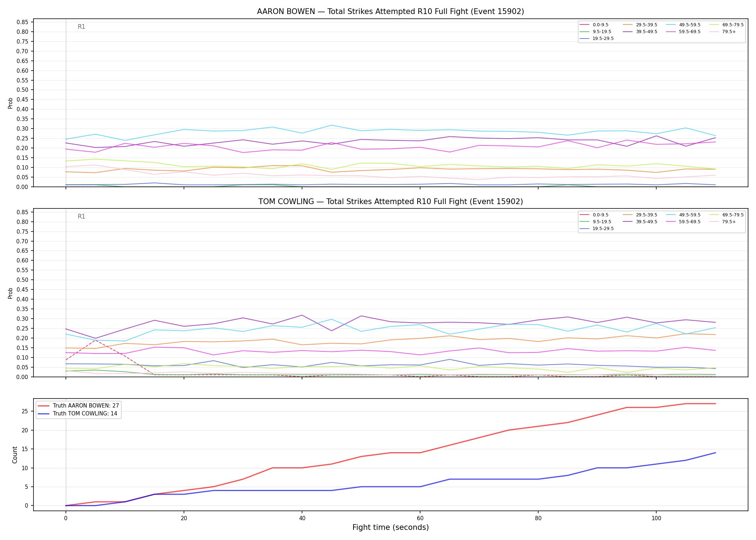This screenshot has width=756, height=540.
Task: Pick the 0.0-9.5 legend entry in Tom Cowling chart
Action: pyautogui.click(x=594, y=215)
